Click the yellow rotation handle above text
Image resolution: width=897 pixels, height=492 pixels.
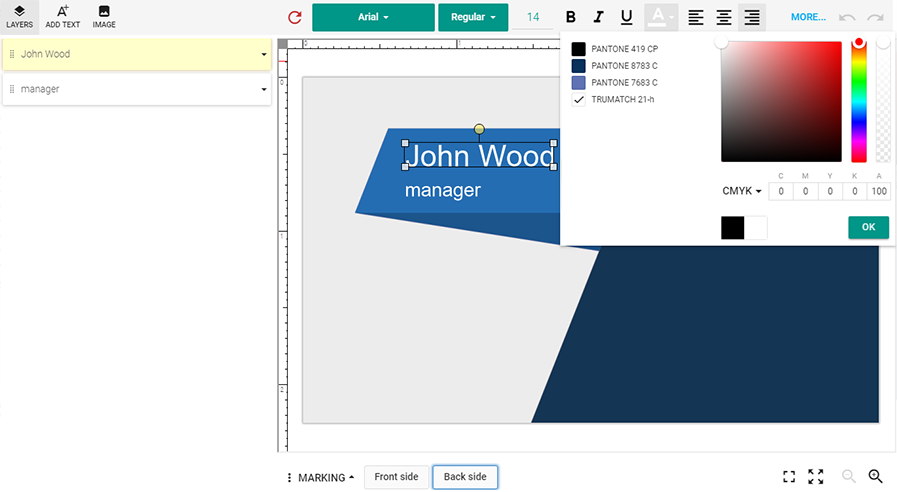[x=479, y=129]
